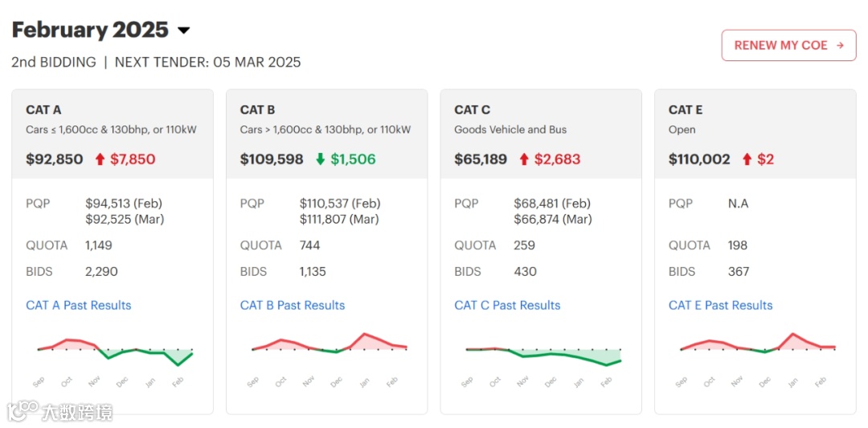Open CAT C Past Results link
The height and width of the screenshot is (428, 868).
coord(507,305)
